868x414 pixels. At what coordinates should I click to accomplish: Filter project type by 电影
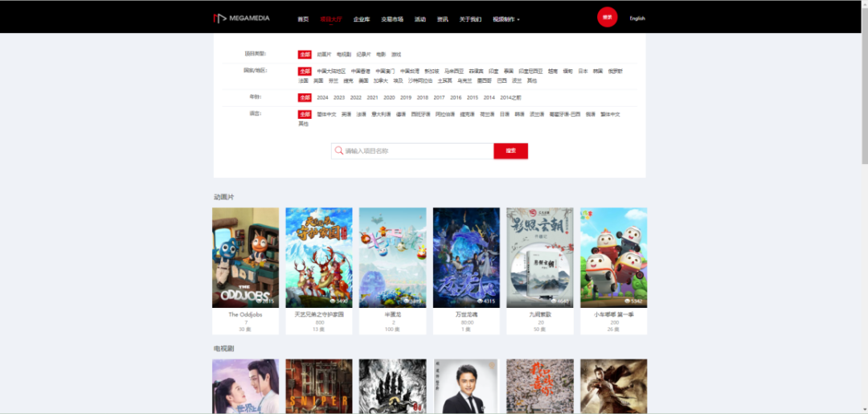pos(381,54)
